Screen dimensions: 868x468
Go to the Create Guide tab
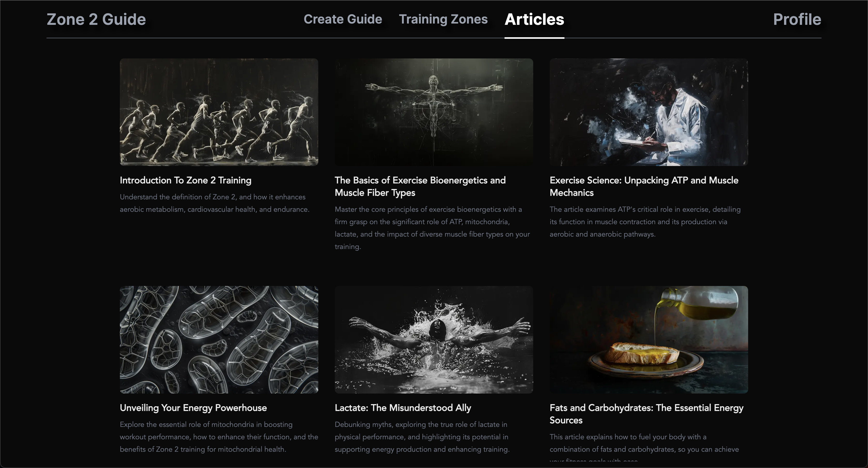pos(343,19)
